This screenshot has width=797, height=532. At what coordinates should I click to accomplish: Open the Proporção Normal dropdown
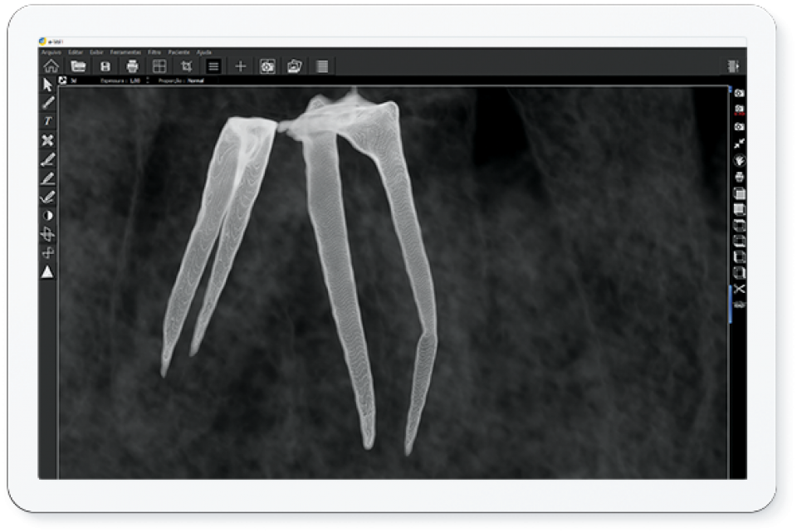tap(194, 81)
